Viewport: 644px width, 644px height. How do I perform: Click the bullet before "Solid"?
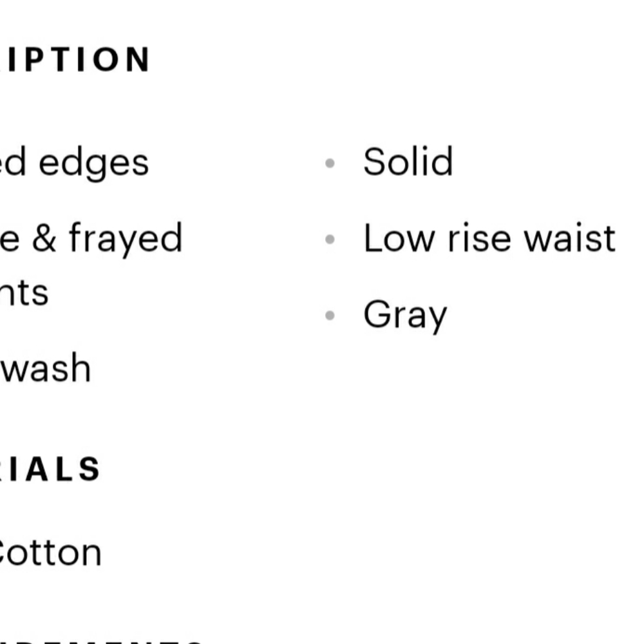coord(330,163)
